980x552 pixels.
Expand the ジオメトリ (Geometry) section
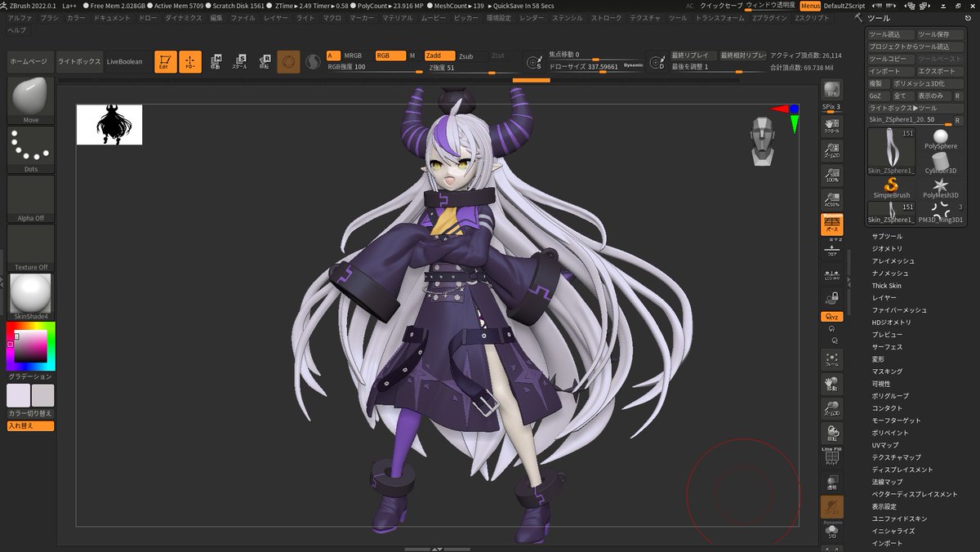(x=887, y=249)
